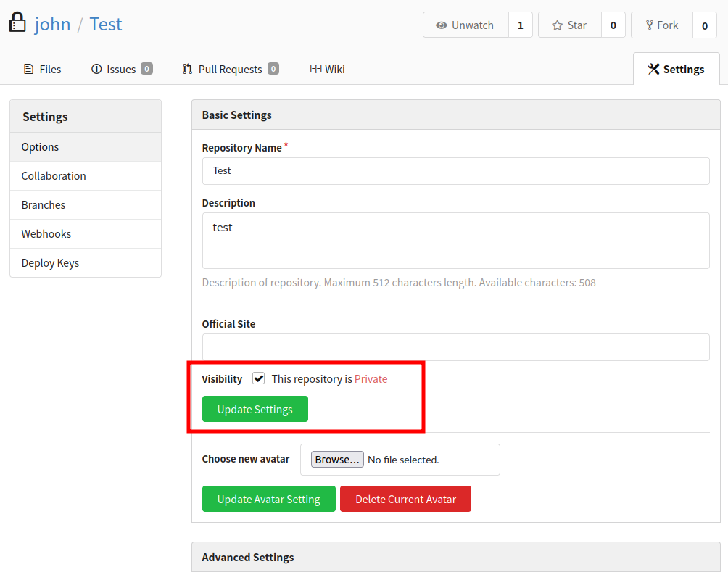728x572 pixels.
Task: Open the john owner profile link
Action: 52,24
